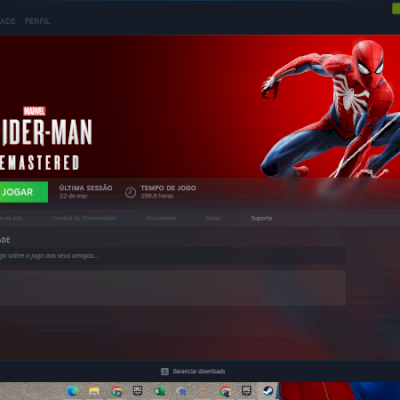Image resolution: width=400 pixels, height=400 pixels.
Task: Open the R application taskbar icon
Action: [181, 391]
